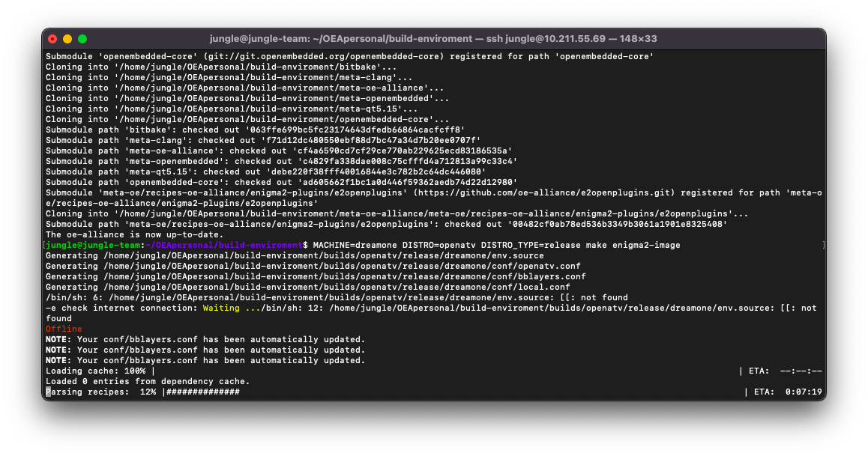Click the window title showing ssh jungle@10.211.55.69
The width and height of the screenshot is (868, 456).
point(434,39)
